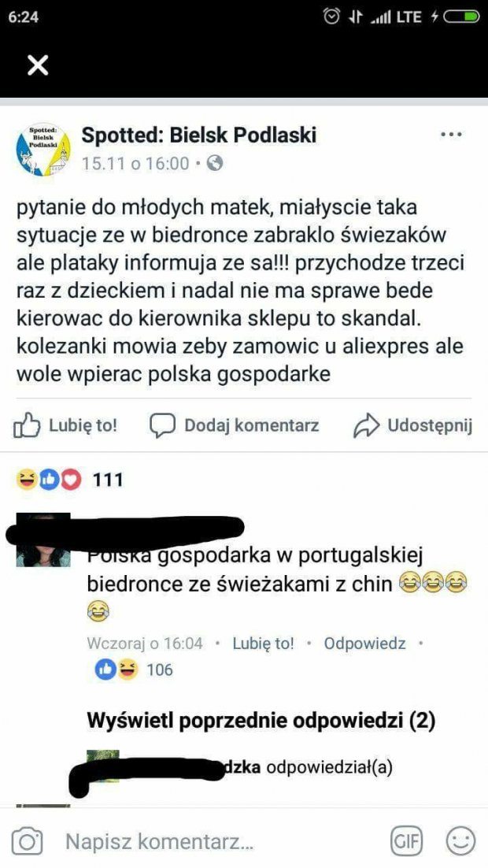Tap the laughing reaction emoji on post
This screenshot has width=488, height=868.
27,480
